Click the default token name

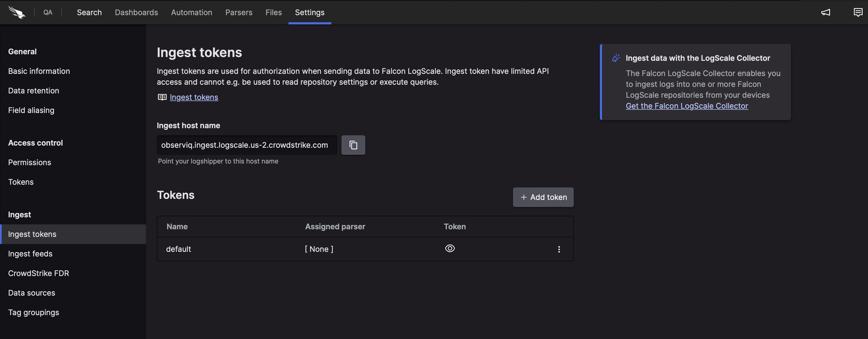[179, 249]
